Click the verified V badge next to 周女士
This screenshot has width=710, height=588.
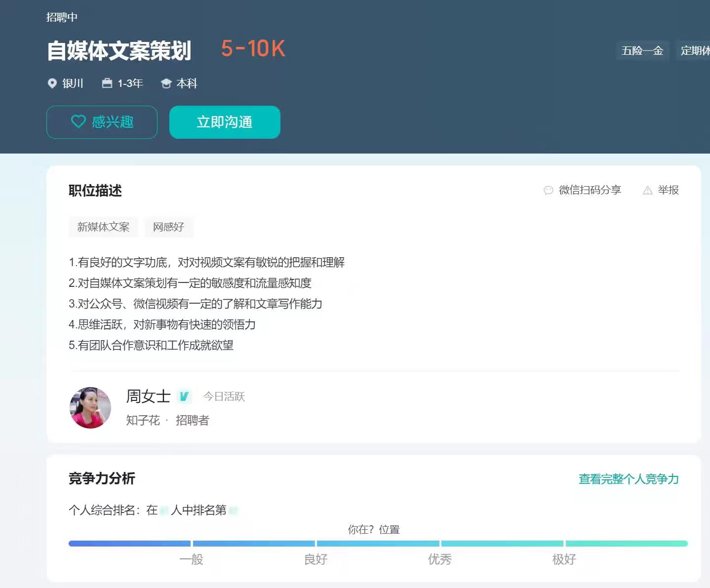[x=184, y=396]
